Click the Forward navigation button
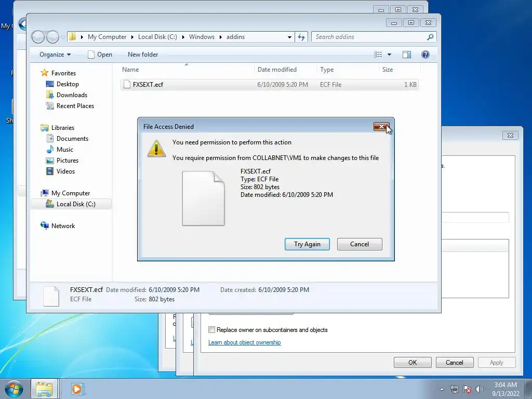Screen dimensions: 532x399 [x=52, y=37]
